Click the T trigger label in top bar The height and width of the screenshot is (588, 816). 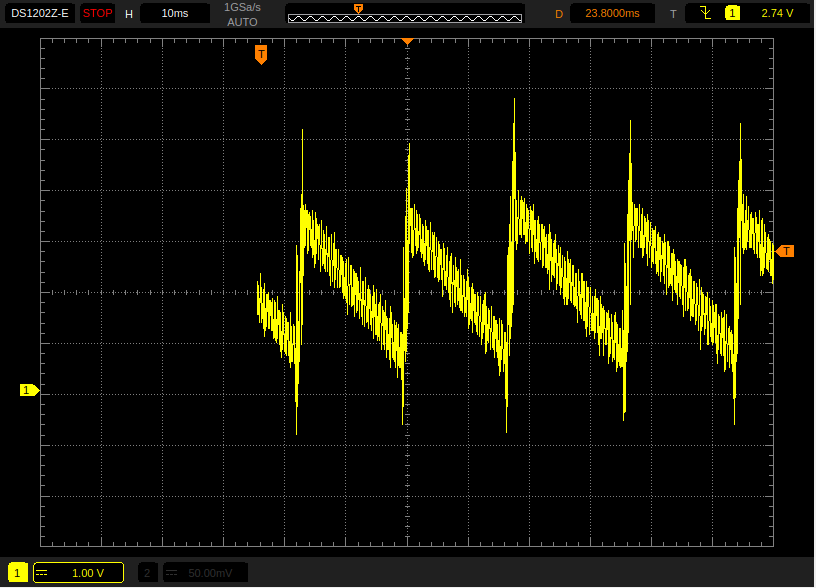pos(673,14)
